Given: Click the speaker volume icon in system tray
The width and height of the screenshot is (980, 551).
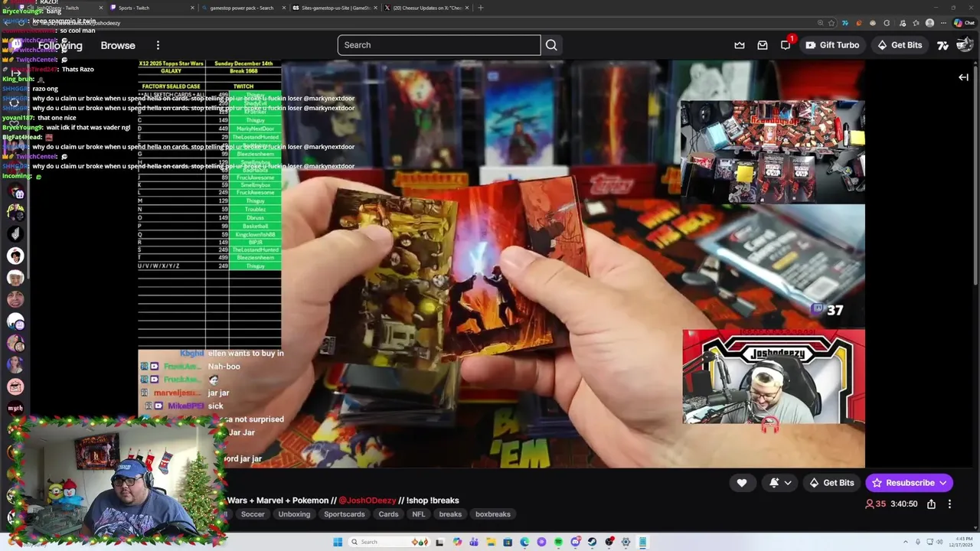Looking at the screenshot, I should pyautogui.click(x=939, y=542).
